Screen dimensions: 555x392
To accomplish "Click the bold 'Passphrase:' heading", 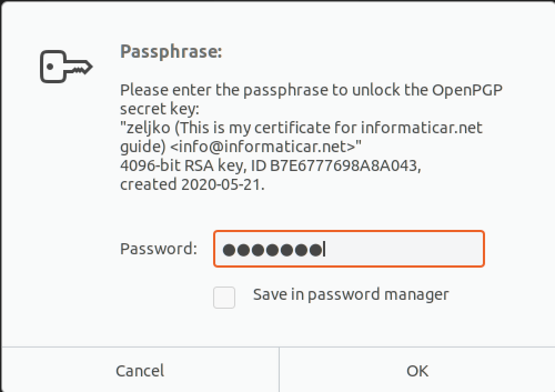I will (x=171, y=52).
